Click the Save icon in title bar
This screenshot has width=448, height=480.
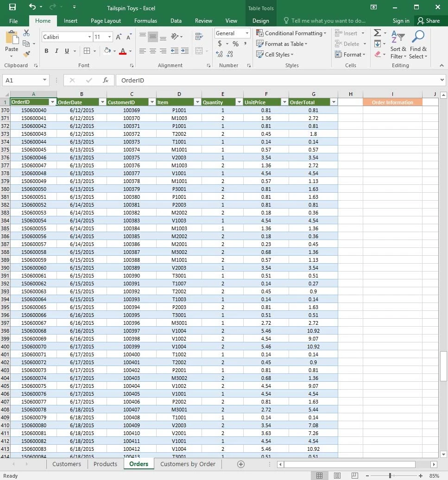point(13,7)
